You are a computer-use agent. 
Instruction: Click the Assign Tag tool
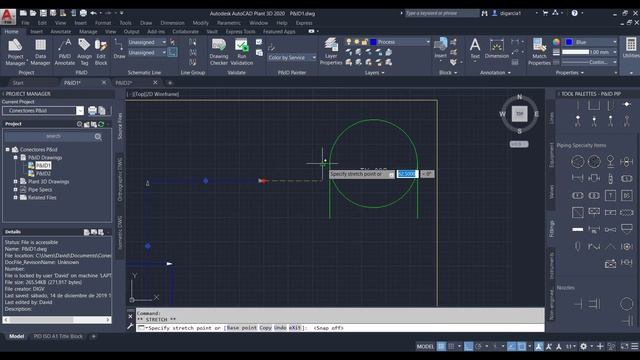tap(84, 52)
